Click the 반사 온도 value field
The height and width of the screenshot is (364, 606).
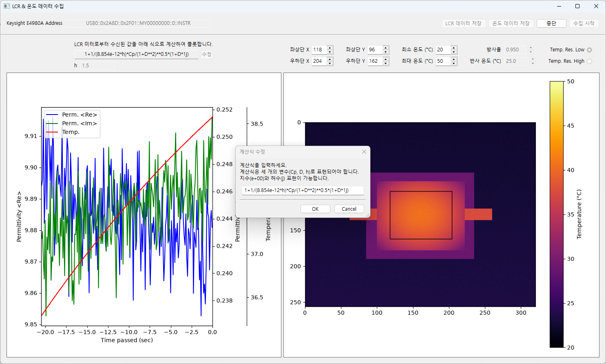click(x=516, y=61)
